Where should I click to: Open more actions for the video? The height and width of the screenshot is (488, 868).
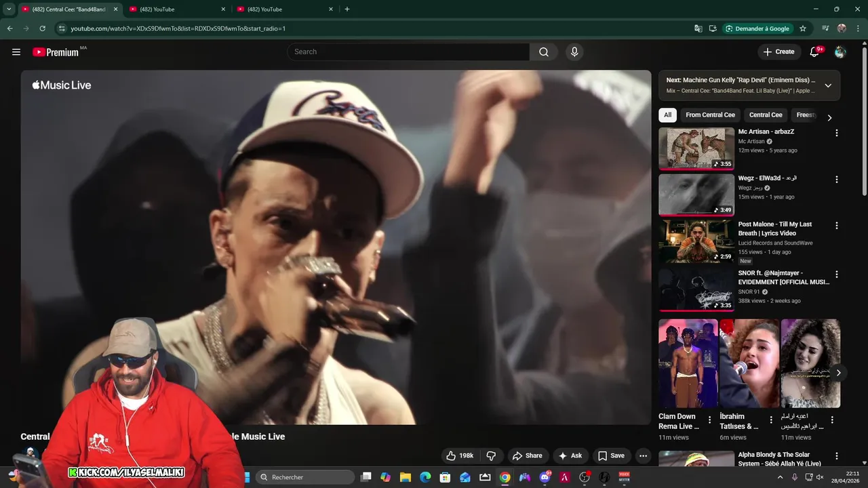point(643,455)
